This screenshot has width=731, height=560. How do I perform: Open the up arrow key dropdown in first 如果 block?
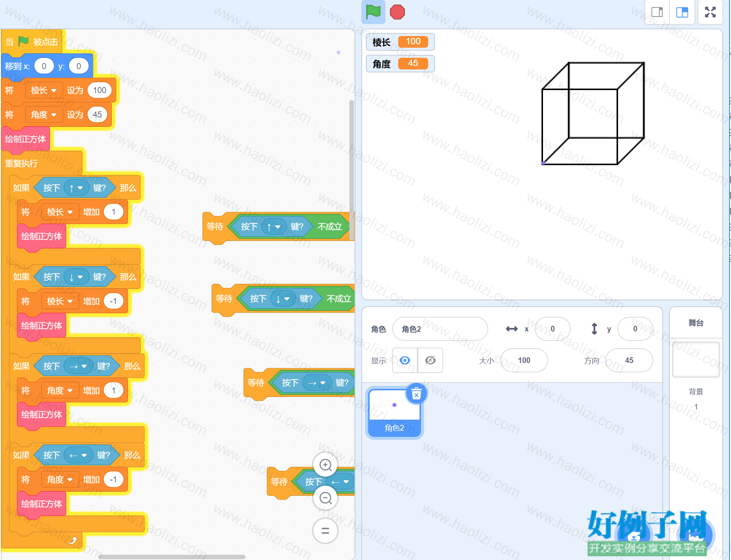(x=76, y=188)
